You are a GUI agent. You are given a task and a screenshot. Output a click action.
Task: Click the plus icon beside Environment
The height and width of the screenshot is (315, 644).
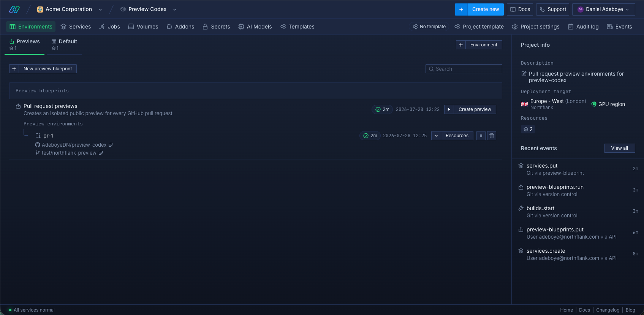(461, 45)
